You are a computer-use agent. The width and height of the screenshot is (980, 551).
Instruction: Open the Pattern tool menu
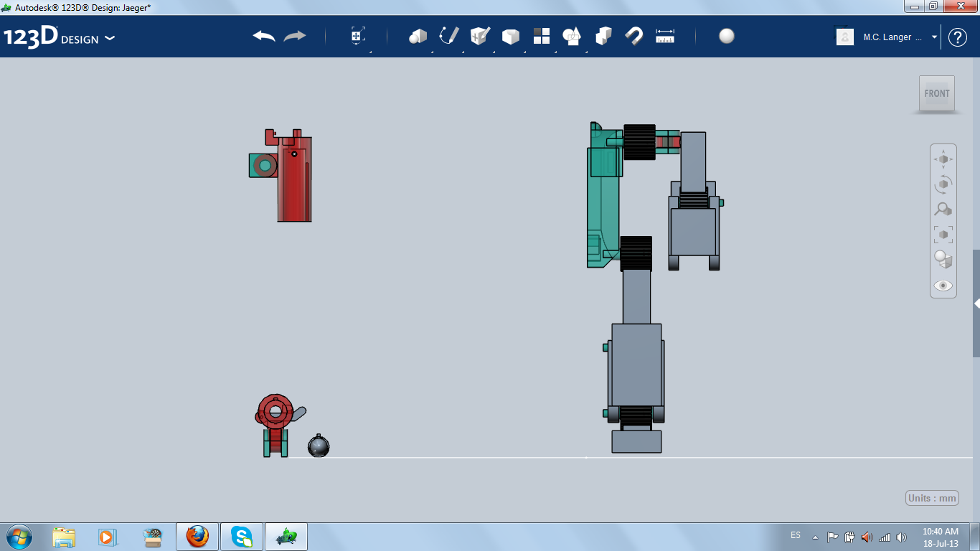[542, 37]
